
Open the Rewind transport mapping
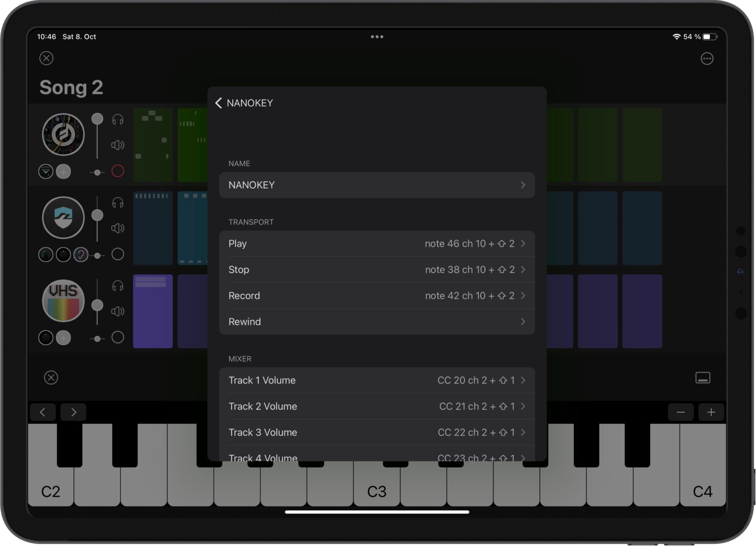(x=377, y=322)
